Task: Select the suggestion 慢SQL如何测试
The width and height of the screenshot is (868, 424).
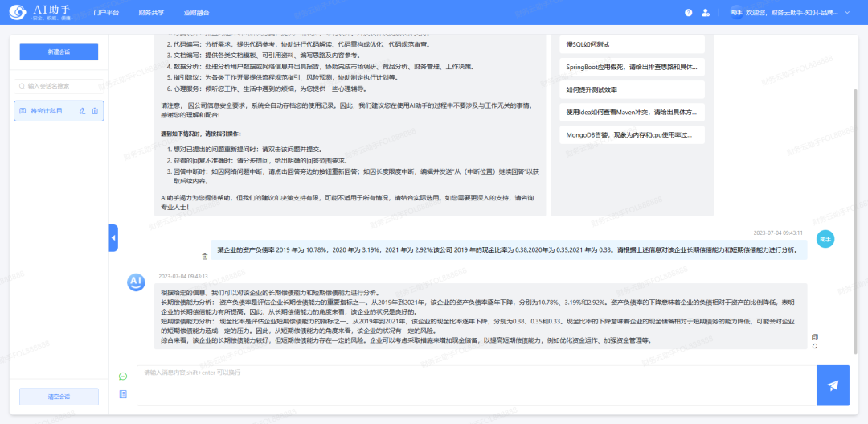Action: click(632, 43)
